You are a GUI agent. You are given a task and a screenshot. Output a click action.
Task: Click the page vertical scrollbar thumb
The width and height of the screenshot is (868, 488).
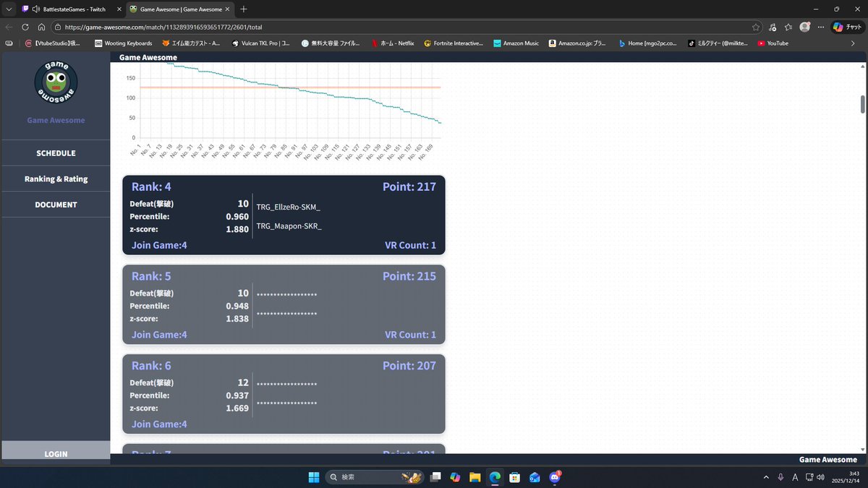click(x=862, y=104)
